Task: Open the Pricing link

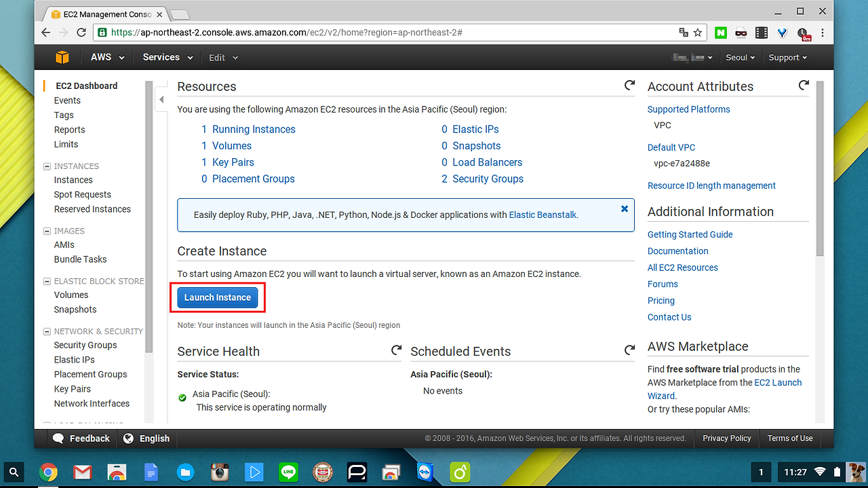Action: click(661, 301)
